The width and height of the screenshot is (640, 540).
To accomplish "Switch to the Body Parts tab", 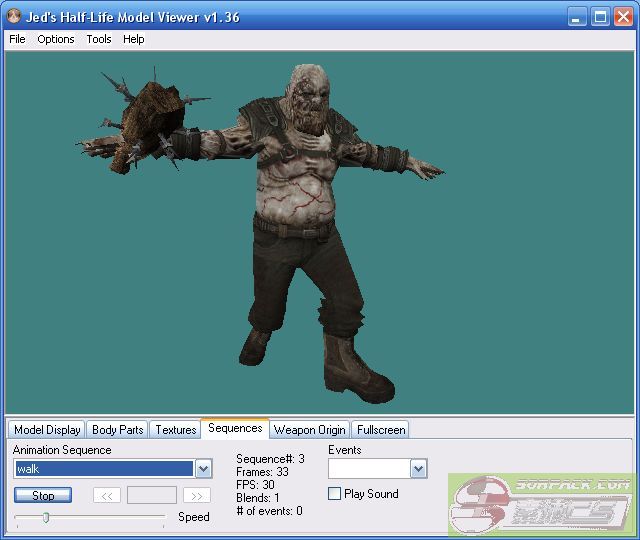I will pos(117,430).
